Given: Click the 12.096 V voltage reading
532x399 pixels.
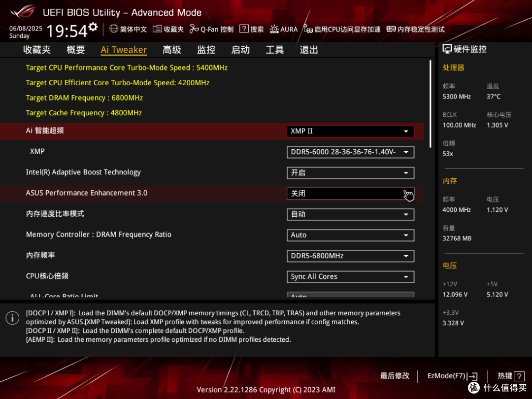Looking at the screenshot, I should 455,295.
